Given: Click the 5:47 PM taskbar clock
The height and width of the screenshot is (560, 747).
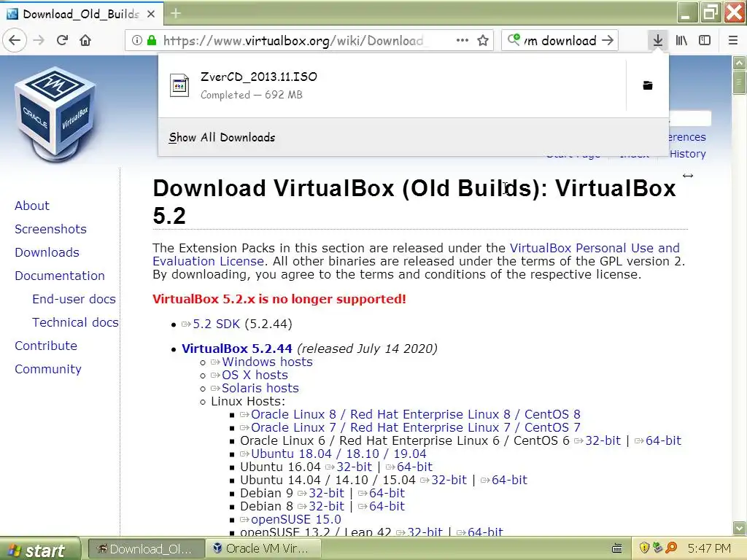Looking at the screenshot, I should [x=709, y=548].
